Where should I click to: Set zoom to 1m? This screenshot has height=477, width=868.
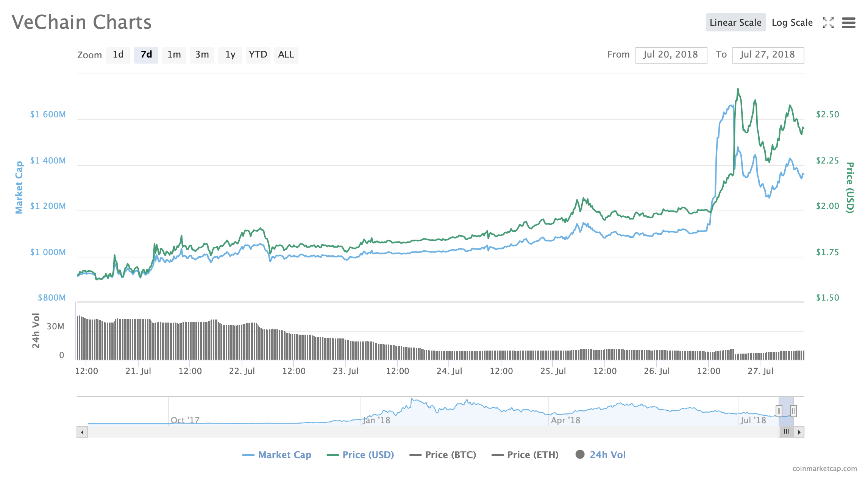click(174, 55)
